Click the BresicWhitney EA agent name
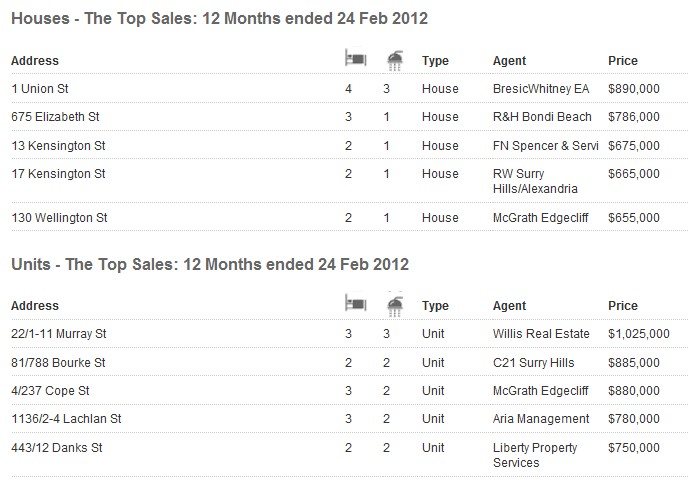 [541, 89]
